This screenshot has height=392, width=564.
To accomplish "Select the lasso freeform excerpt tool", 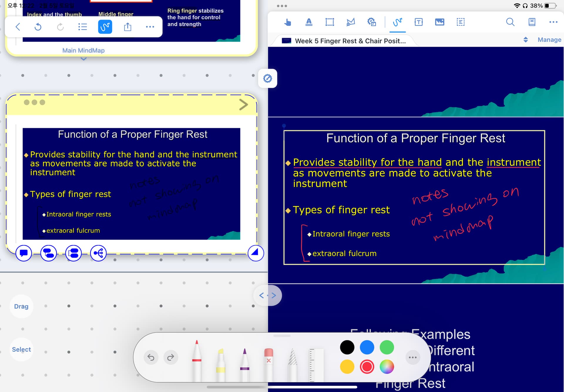I will tap(350, 22).
